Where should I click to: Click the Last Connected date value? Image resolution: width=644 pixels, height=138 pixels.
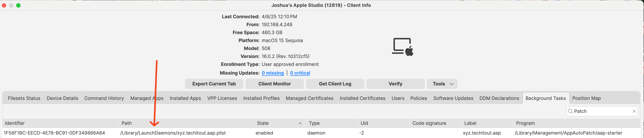point(279,17)
